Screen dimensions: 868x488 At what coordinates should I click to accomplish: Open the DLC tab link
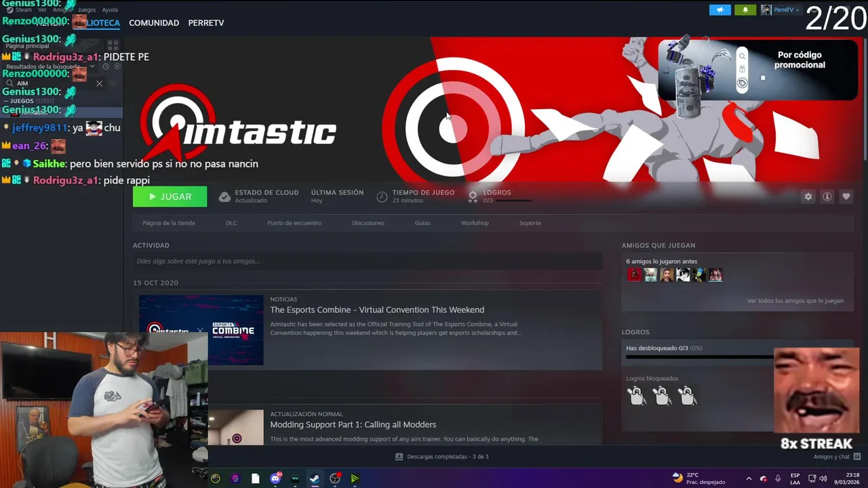pos(231,223)
